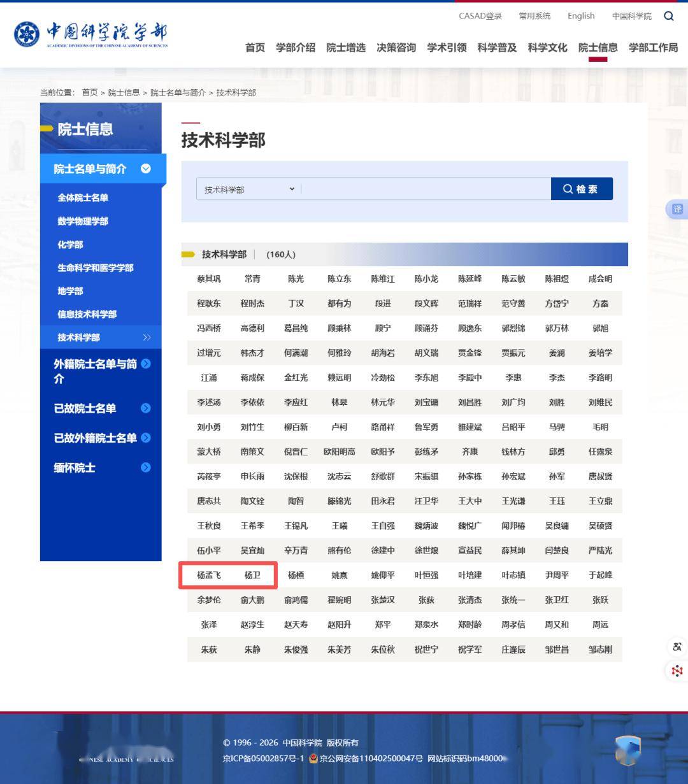Click the search text input field

426,189
